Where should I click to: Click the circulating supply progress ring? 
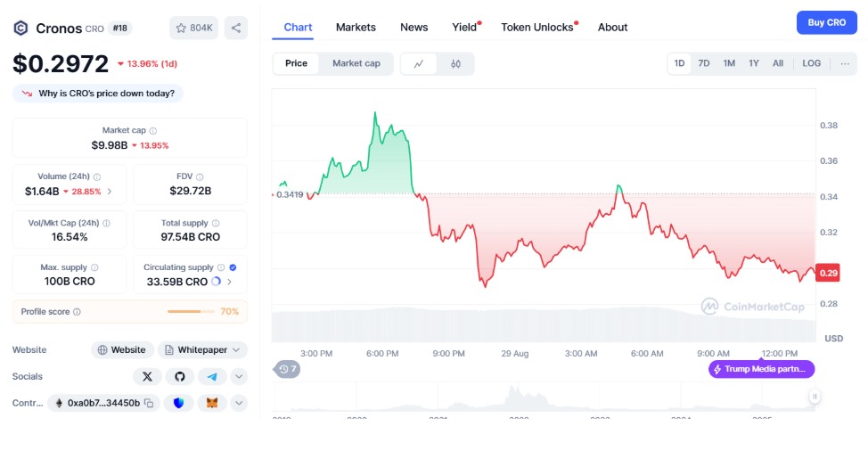[x=217, y=281]
